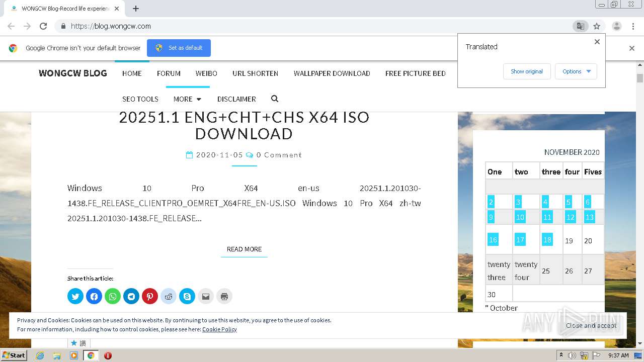The width and height of the screenshot is (644, 362).
Task: Share article on Reddit icon
Action: tap(169, 296)
